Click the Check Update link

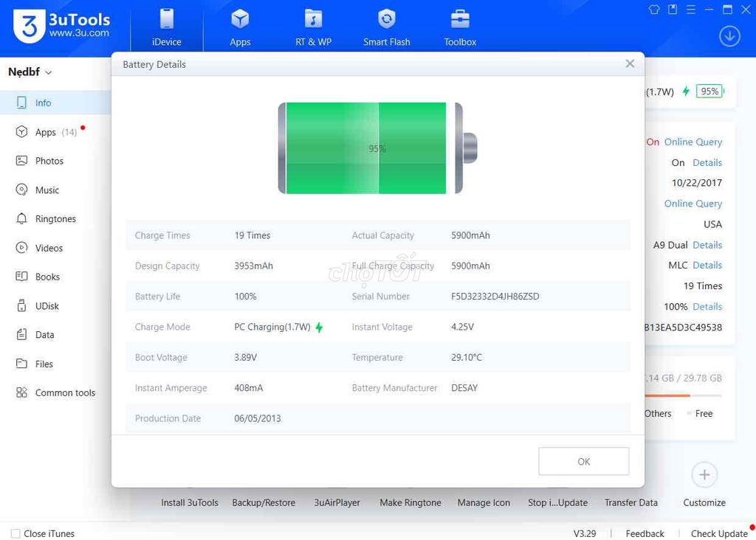coord(718,533)
